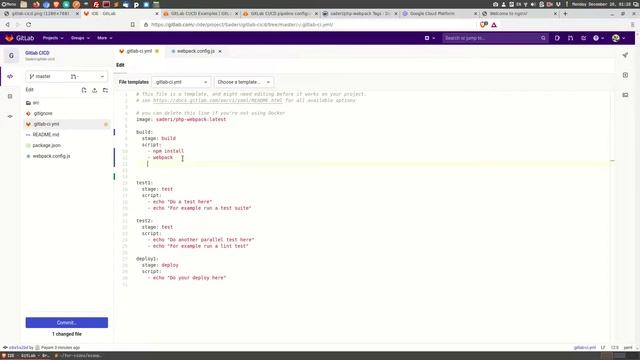Open the More dropdown in GitLab header

(x=104, y=38)
